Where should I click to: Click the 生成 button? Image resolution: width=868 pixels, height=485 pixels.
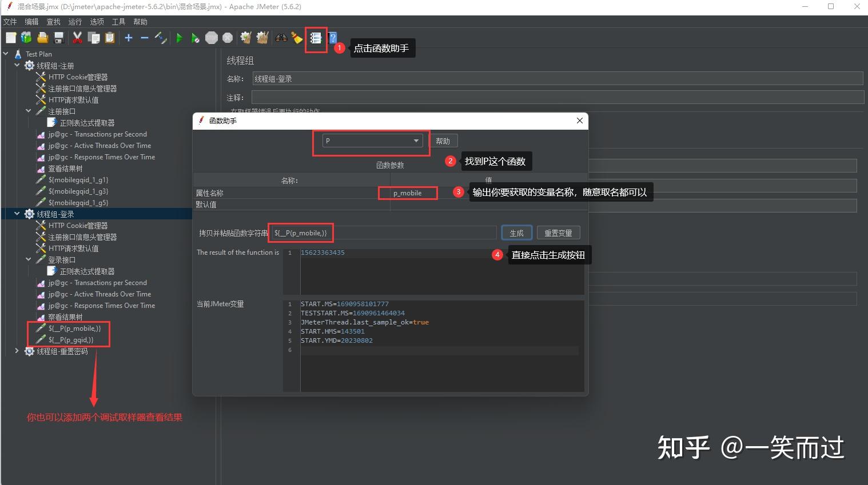pos(517,233)
